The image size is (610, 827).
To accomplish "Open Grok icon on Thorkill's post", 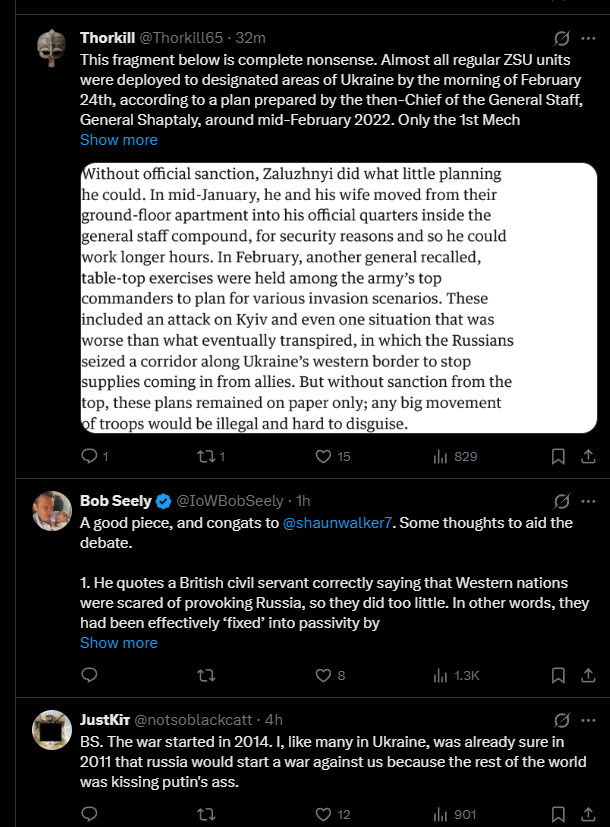I will pos(562,38).
